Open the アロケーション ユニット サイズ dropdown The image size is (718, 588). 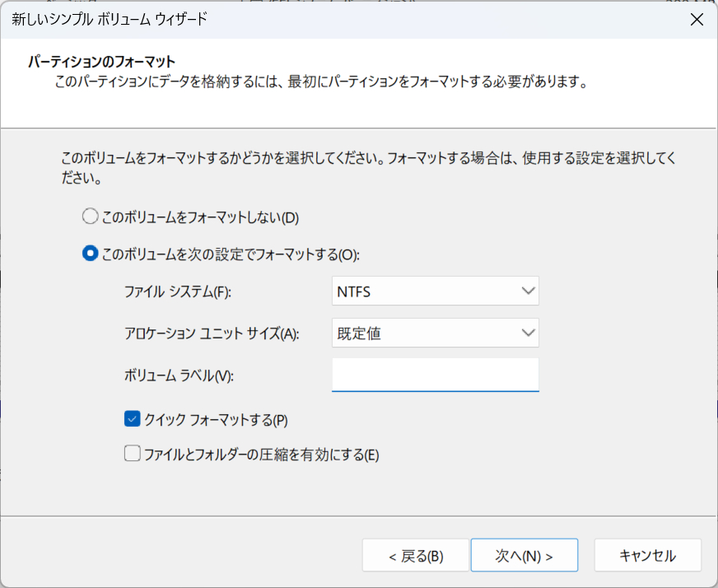point(435,333)
